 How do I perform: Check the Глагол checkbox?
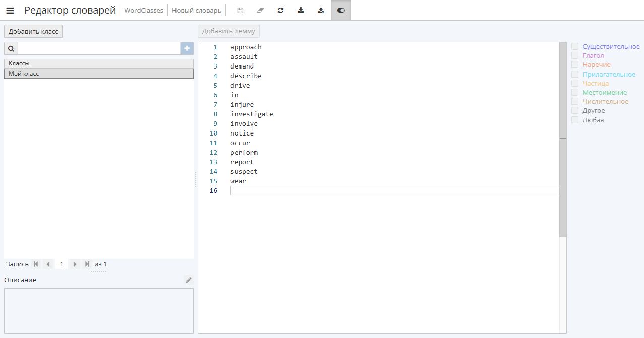575,55
